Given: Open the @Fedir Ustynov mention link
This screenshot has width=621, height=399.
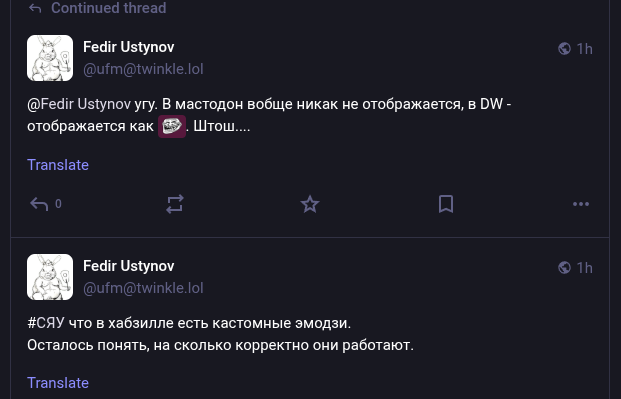Looking at the screenshot, I should 79,104.
